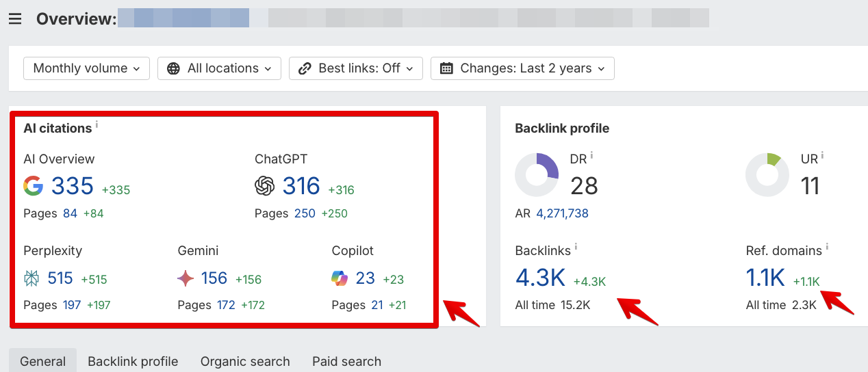Click the 4.3K Backlinks value link
The width and height of the screenshot is (868, 372).
(x=540, y=278)
